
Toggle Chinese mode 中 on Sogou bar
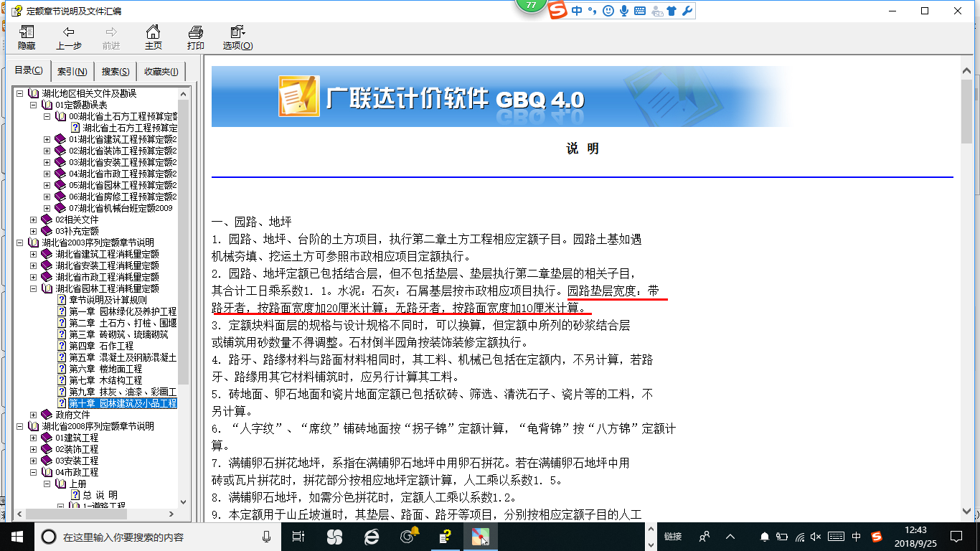point(577,11)
